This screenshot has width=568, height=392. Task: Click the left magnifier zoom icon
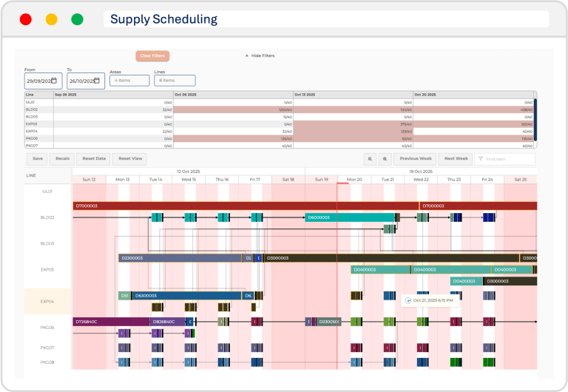pos(370,159)
